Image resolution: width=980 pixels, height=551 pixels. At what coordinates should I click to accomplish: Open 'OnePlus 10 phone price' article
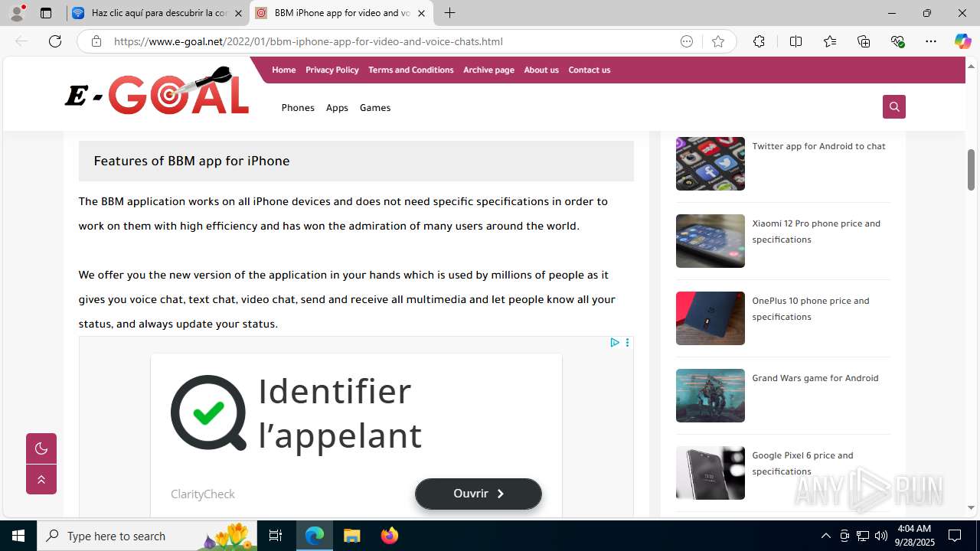coord(811,308)
